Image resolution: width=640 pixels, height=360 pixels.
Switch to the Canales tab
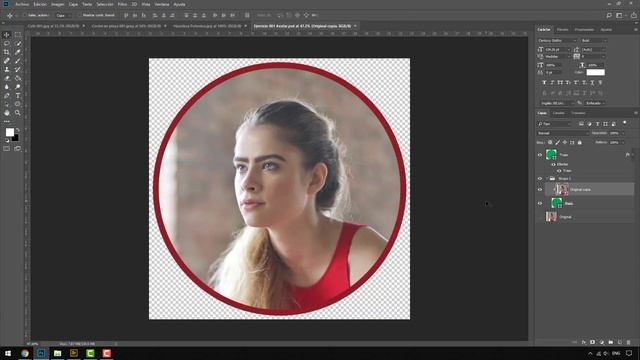pos(559,113)
